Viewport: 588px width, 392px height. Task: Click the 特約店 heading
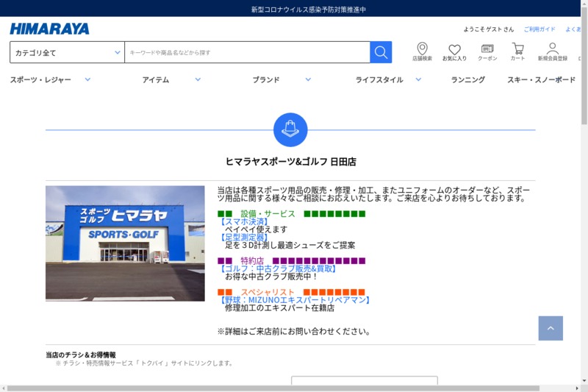pos(252,260)
